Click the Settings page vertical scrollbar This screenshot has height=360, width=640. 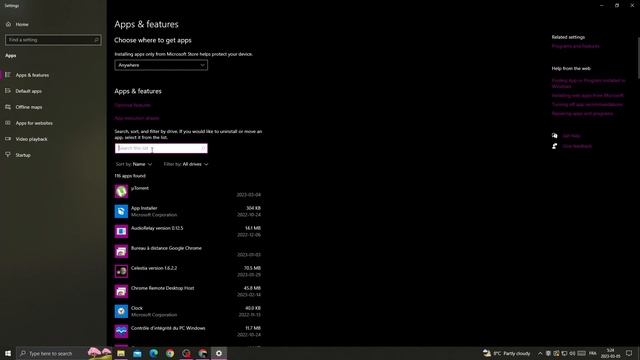[x=638, y=57]
